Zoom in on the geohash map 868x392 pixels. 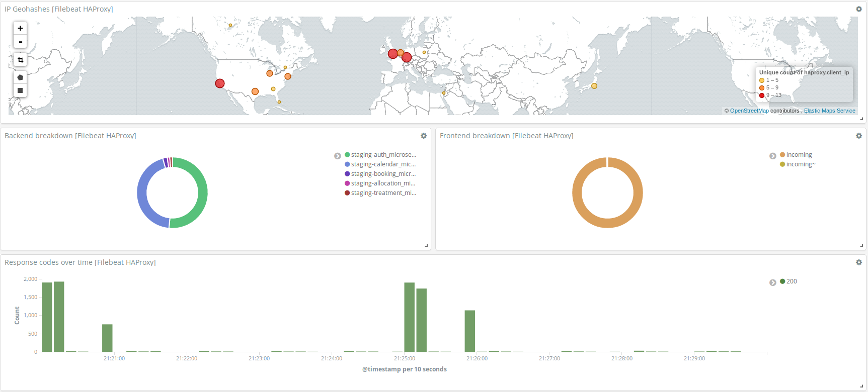[20, 29]
